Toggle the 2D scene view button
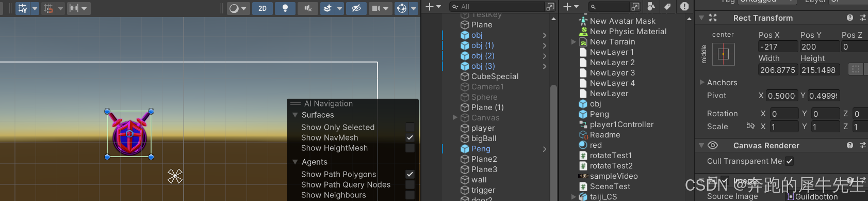Image resolution: width=868 pixels, height=201 pixels. (x=263, y=8)
